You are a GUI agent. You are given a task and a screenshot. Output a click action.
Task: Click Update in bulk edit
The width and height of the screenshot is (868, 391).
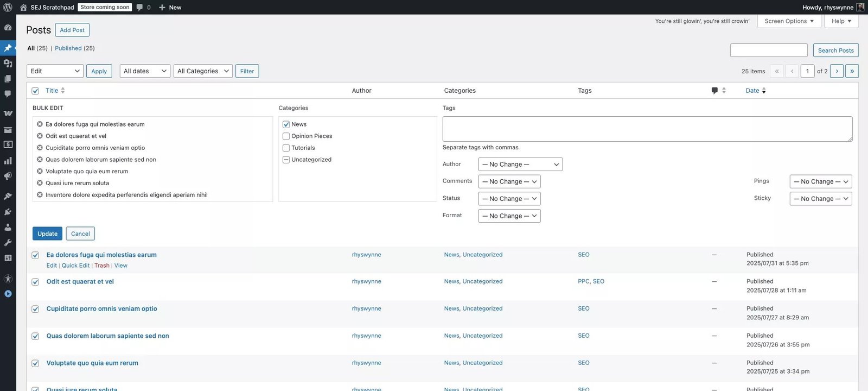(47, 234)
